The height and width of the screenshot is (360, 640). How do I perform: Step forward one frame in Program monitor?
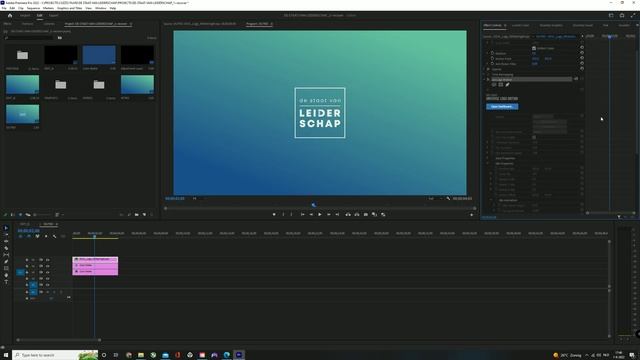coord(329,214)
